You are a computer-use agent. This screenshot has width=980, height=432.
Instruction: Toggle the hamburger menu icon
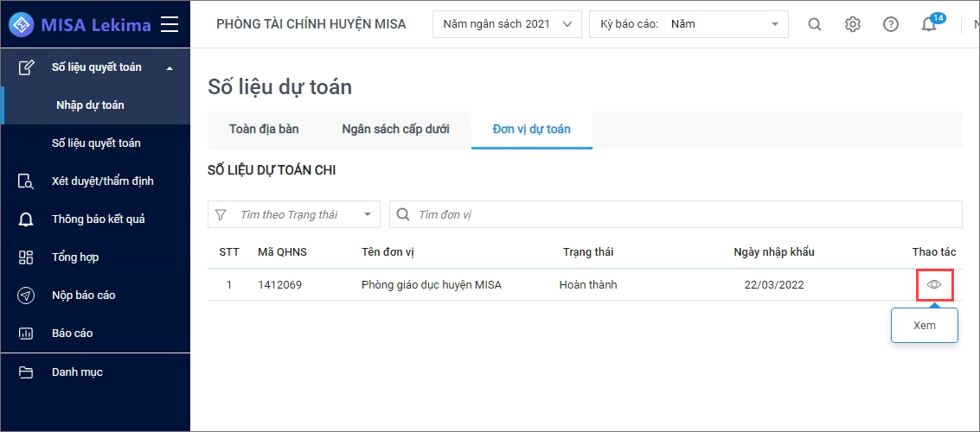170,24
